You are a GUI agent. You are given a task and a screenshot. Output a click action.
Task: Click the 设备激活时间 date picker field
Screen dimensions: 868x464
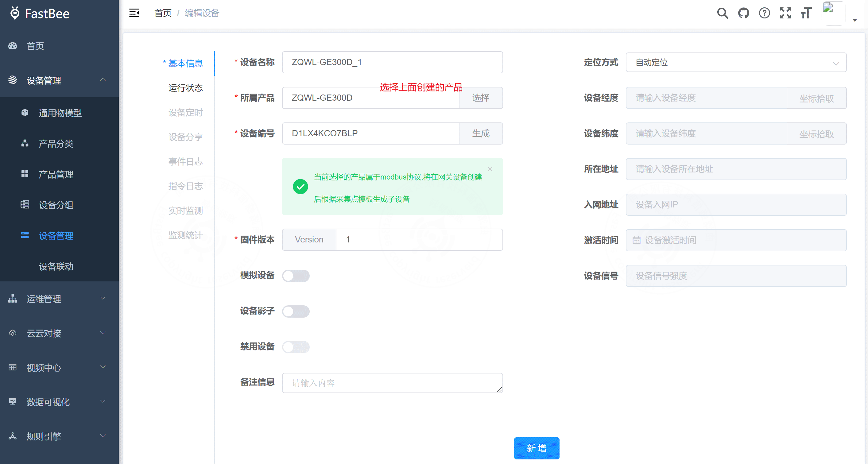click(x=736, y=240)
